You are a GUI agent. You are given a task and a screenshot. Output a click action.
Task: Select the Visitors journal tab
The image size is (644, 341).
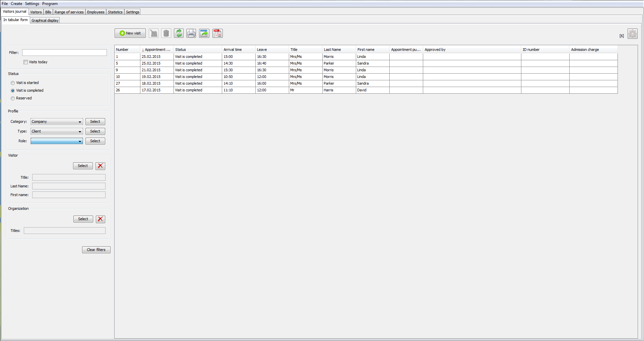(x=14, y=11)
